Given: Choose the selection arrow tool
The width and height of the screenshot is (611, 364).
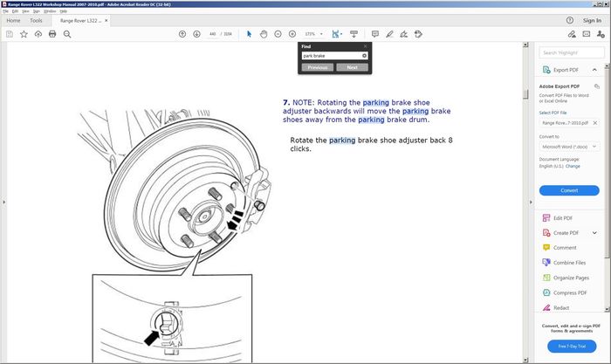Looking at the screenshot, I should point(250,34).
